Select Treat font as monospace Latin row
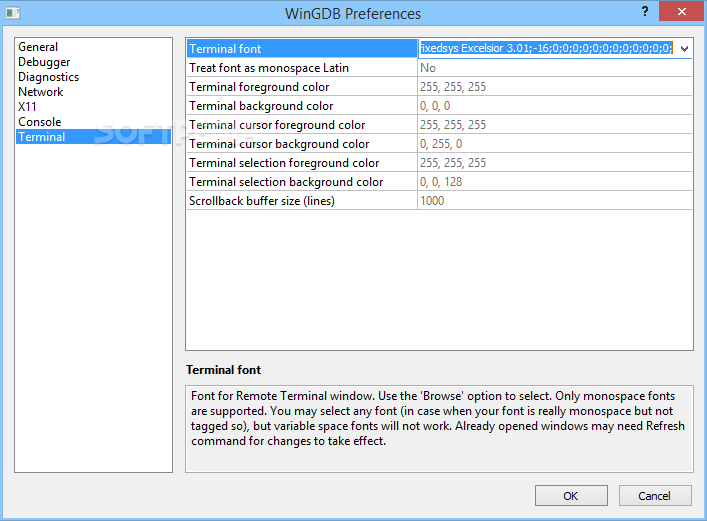 [x=302, y=68]
